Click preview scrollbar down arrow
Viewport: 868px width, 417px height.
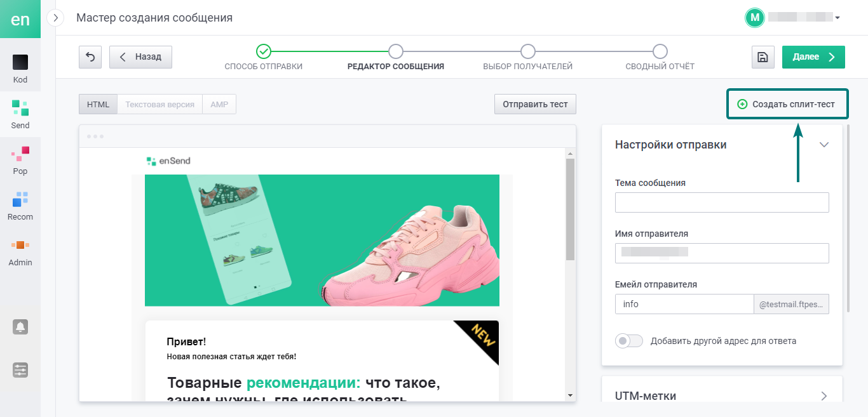click(x=570, y=395)
